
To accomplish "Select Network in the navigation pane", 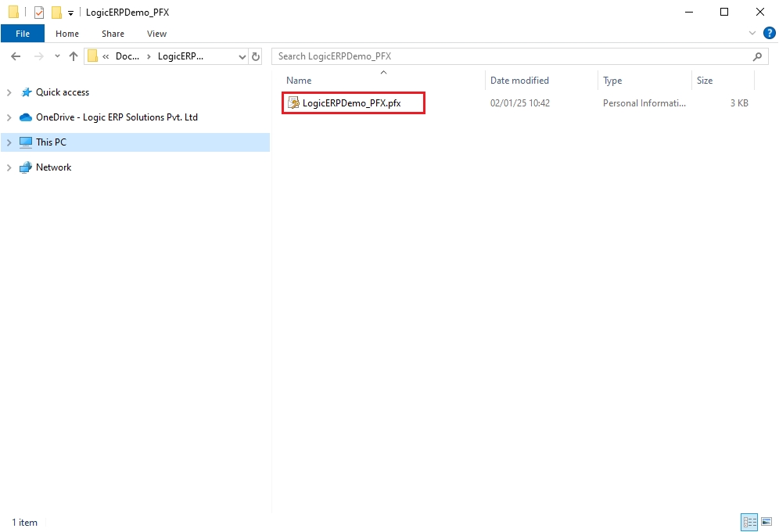I will pyautogui.click(x=53, y=167).
